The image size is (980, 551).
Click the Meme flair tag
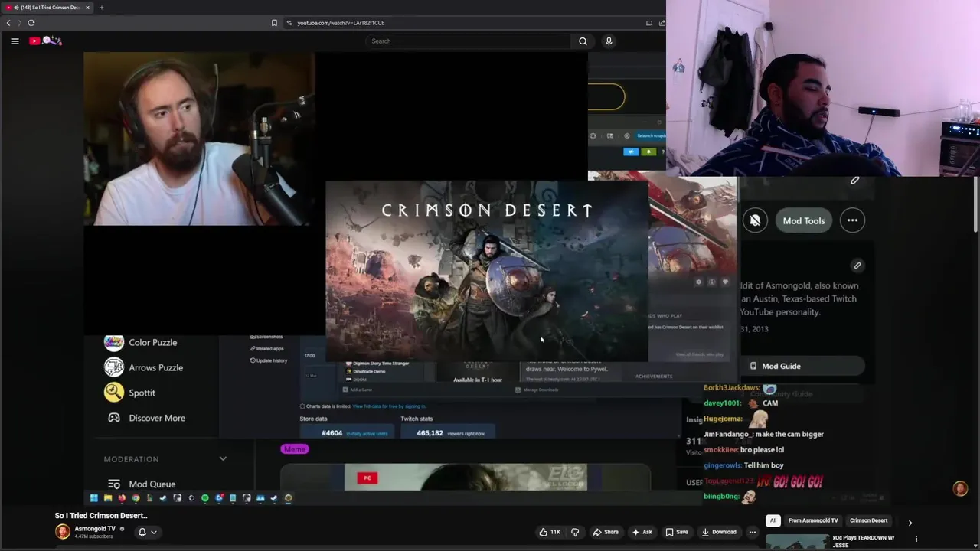(295, 449)
